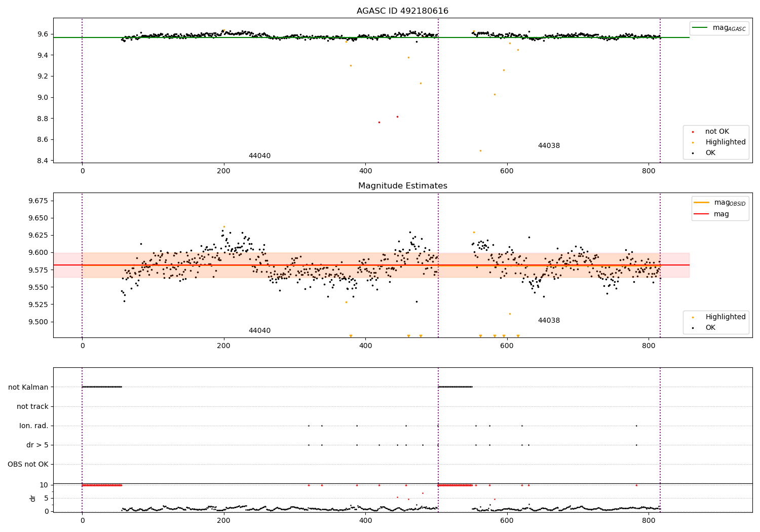Click the 8.4 y-tick on top plot
The width and height of the screenshot is (760, 532).
pos(43,161)
